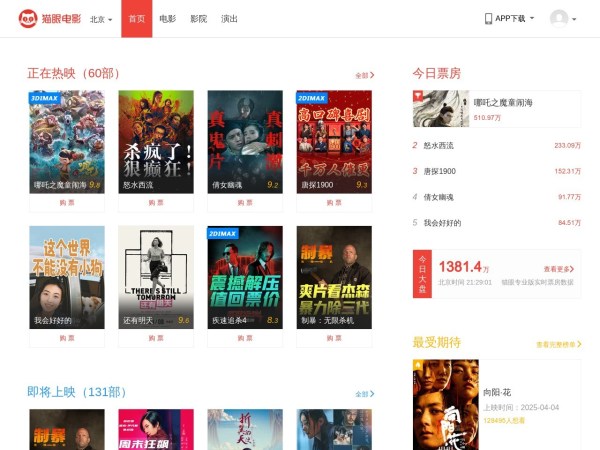Click 2D IMAX badge on 疾速追杀4 poster

point(223,233)
